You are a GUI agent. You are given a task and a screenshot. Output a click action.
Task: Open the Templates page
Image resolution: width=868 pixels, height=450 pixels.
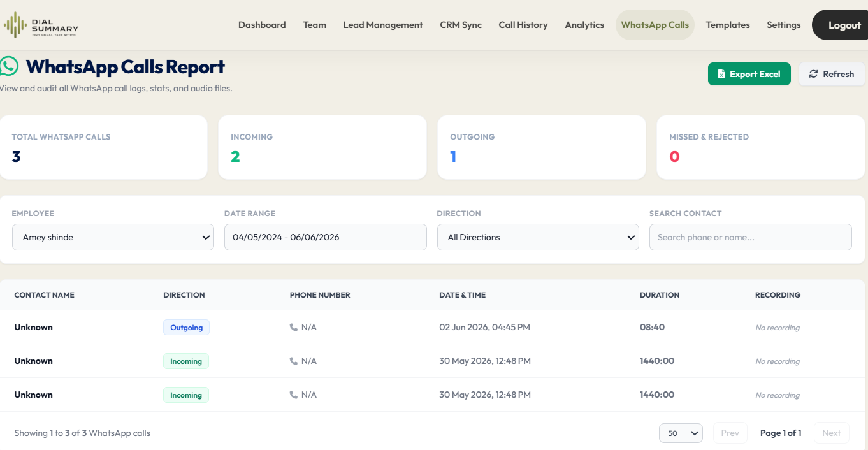click(x=728, y=25)
